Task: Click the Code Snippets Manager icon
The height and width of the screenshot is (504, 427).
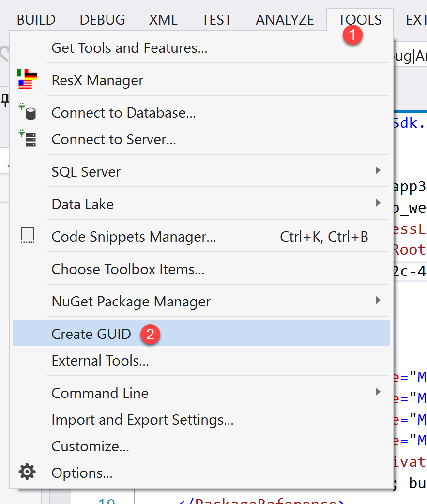Action: coord(28,236)
